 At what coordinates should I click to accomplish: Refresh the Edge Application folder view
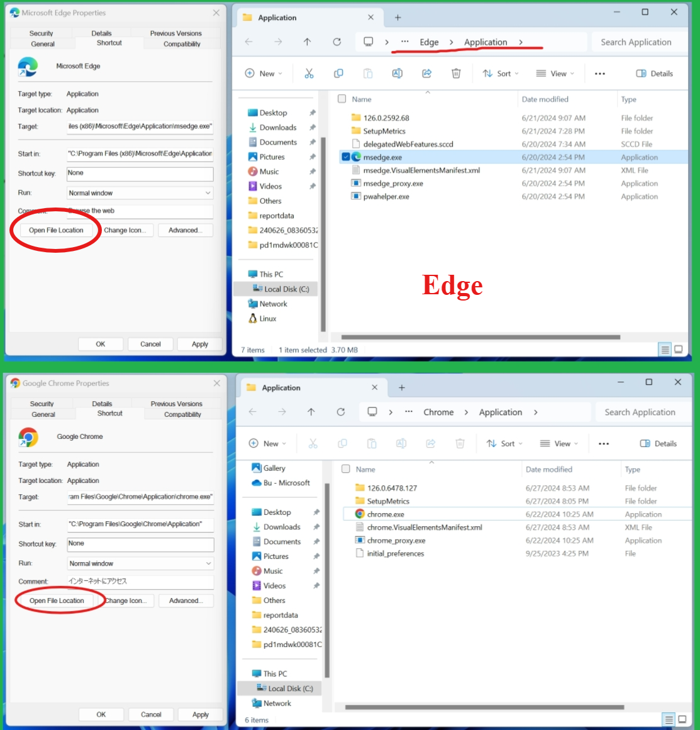336,41
